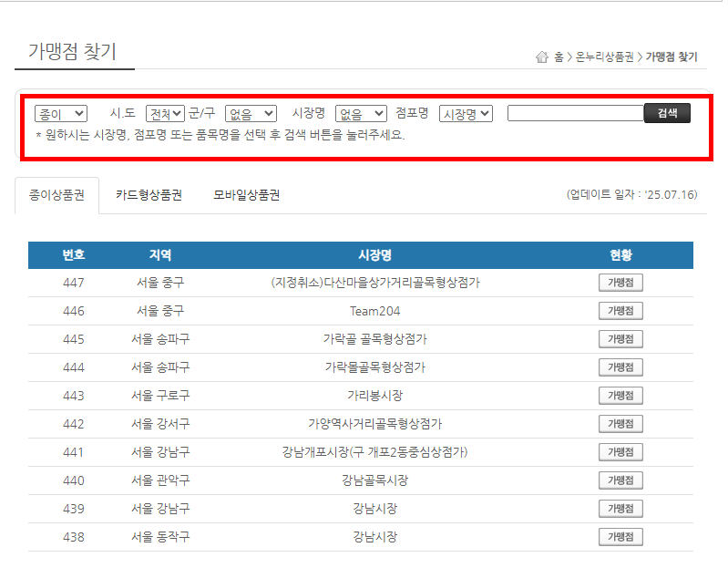
Task: Click 가맹점 button for row 439
Action: point(620,509)
